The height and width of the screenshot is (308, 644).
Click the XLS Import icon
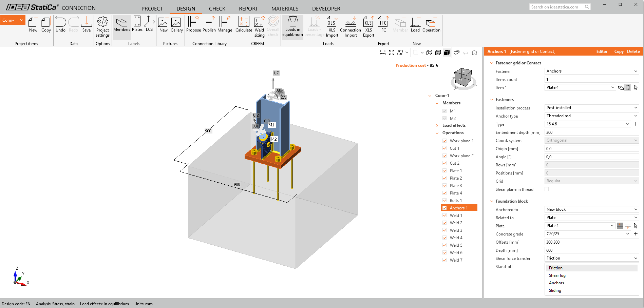point(332,26)
